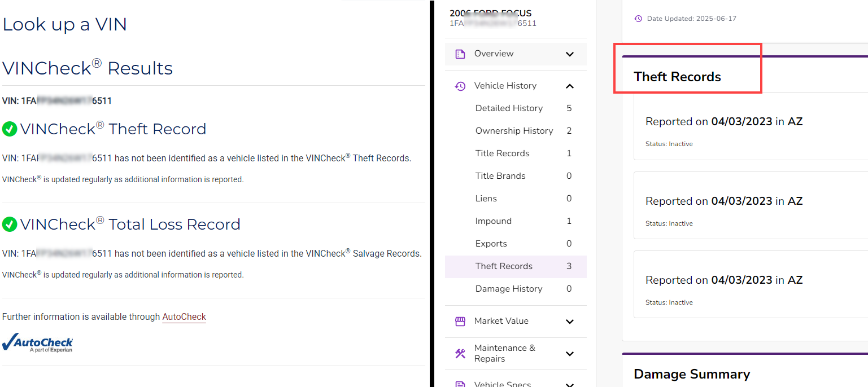Click the Overview page icon in sidebar
This screenshot has width=868, height=387.
[x=460, y=54]
